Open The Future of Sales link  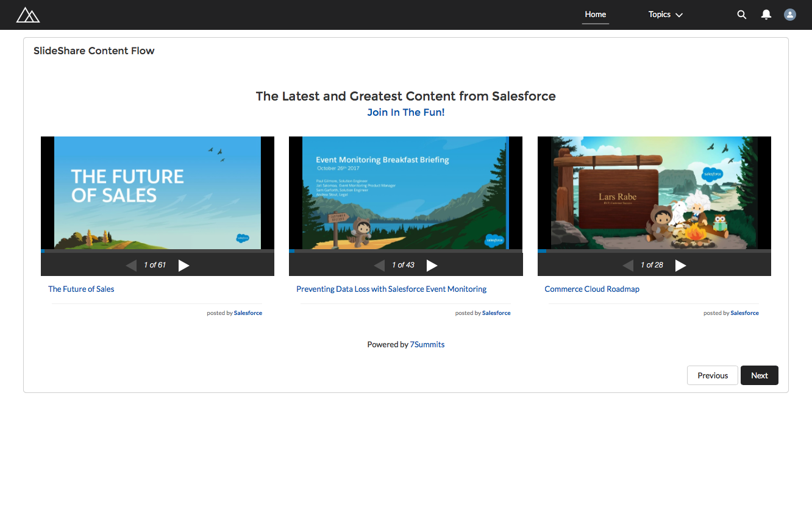81,289
